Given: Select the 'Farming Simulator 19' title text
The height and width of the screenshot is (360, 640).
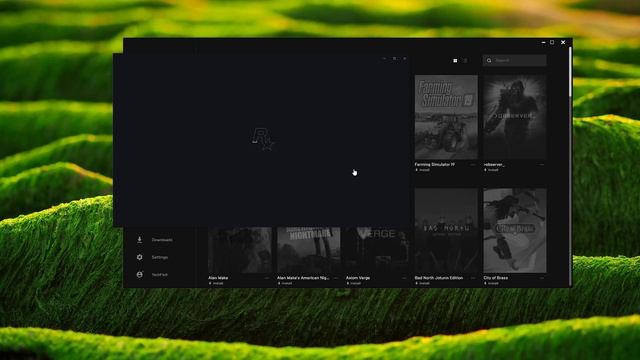Looking at the screenshot, I should click(435, 164).
